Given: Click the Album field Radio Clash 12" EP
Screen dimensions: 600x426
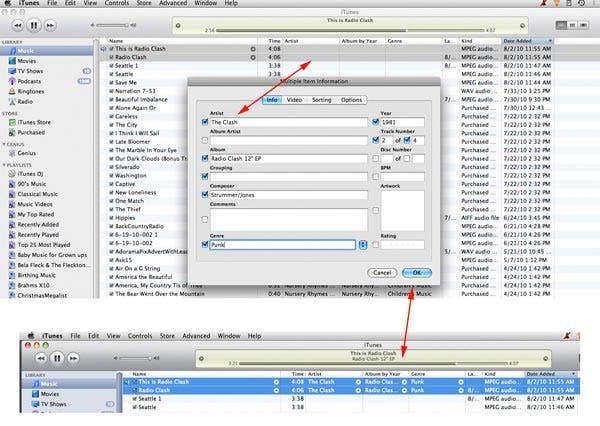Looking at the screenshot, I should tap(289, 158).
